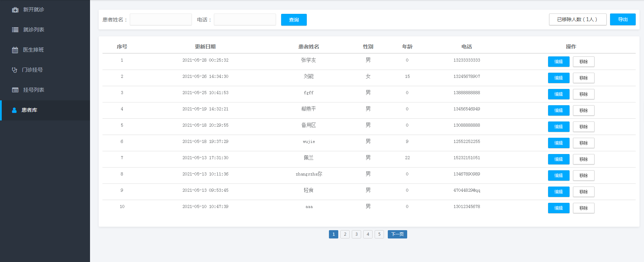Click the list icon beside 就诊列表
This screenshot has height=262, width=644.
click(x=15, y=30)
